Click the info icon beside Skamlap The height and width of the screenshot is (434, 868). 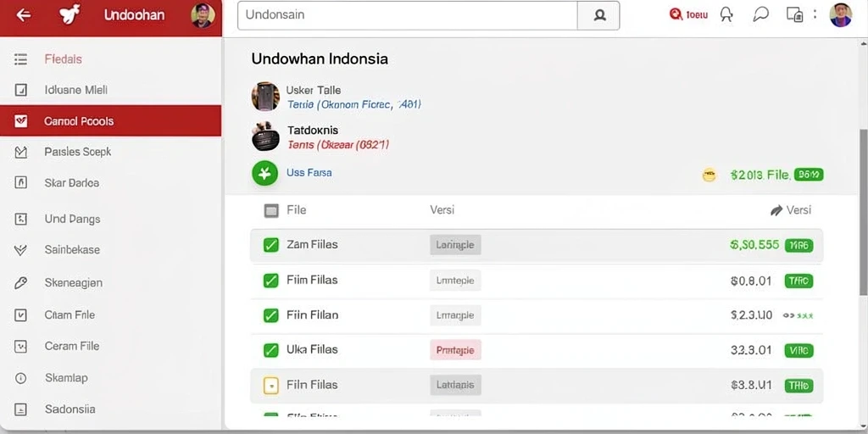20,379
